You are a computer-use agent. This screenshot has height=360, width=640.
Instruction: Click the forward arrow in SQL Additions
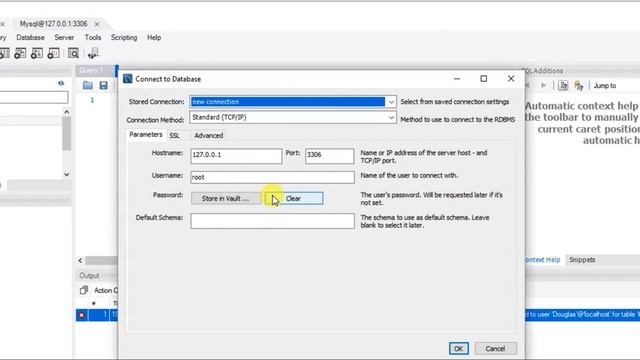point(544,85)
